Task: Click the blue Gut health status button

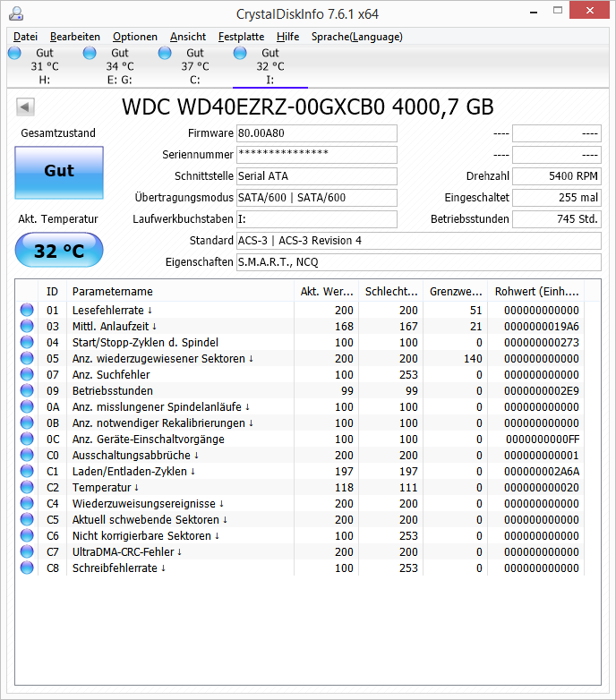Action: coord(59,173)
